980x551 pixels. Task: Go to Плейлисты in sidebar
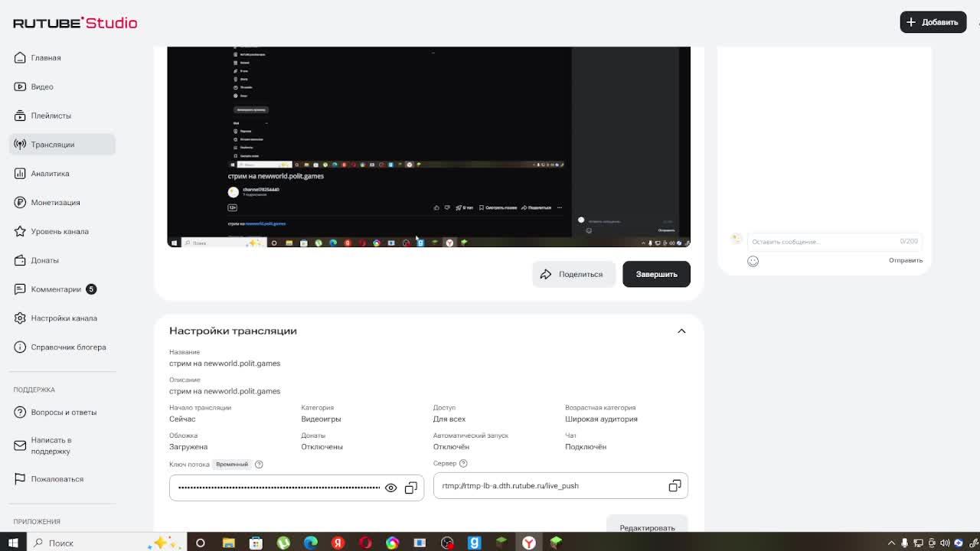coord(51,116)
